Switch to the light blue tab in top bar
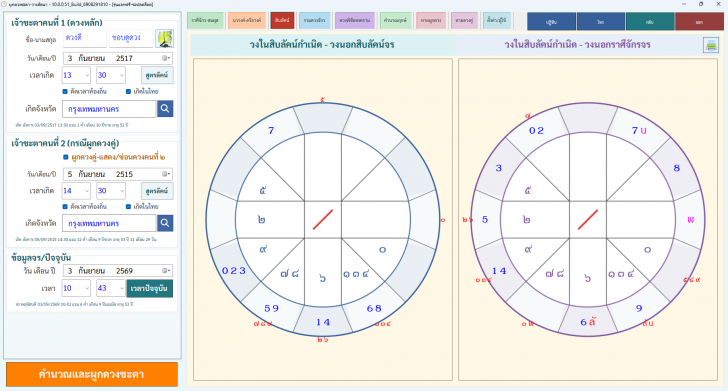Viewport: 728px width, 391px height. coord(314,20)
